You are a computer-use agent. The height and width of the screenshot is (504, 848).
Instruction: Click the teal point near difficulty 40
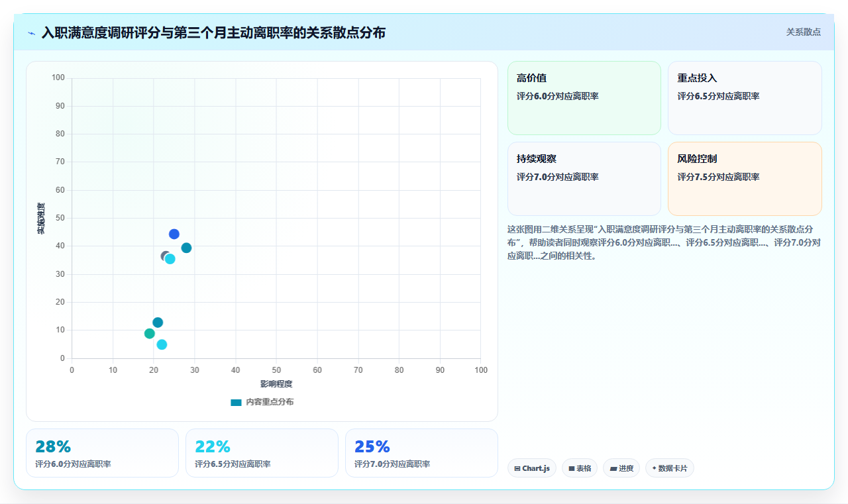click(x=186, y=248)
